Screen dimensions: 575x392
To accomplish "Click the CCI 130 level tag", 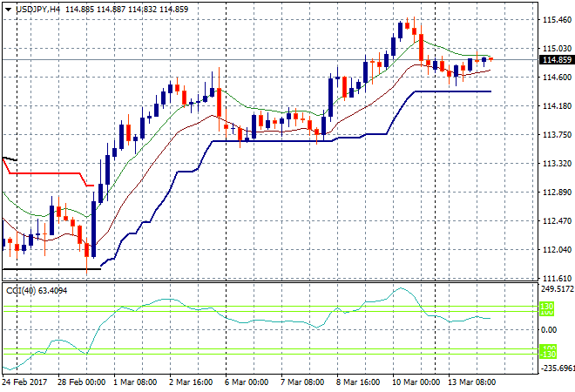I will tap(547, 306).
